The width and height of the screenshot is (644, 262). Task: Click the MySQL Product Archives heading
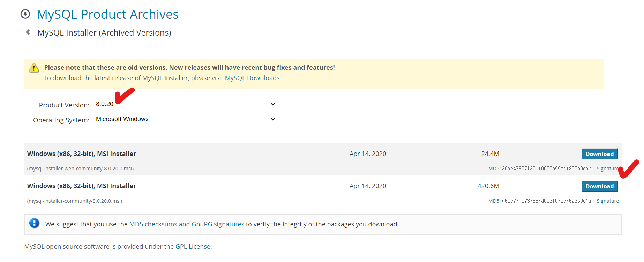(x=107, y=15)
